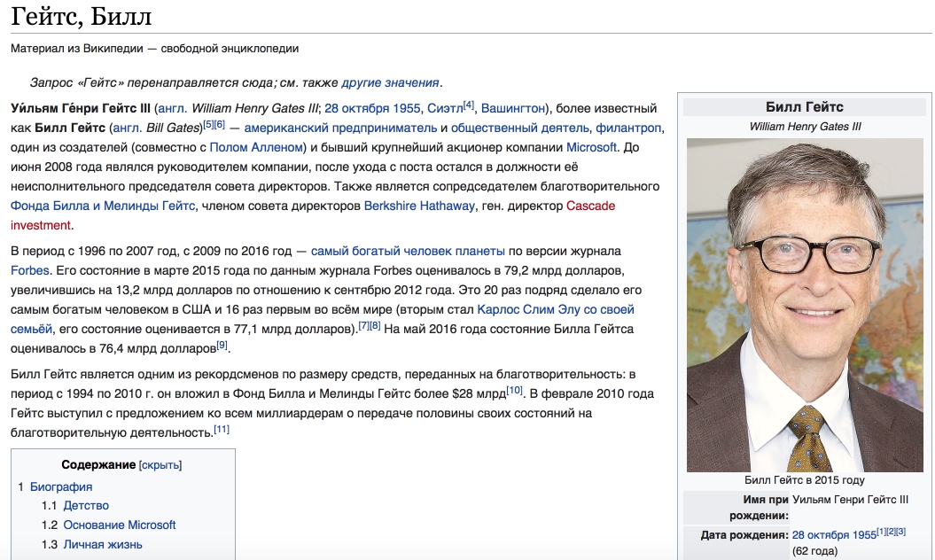Visit the «Microsoft» link in intro paragraph
Image resolution: width=935 pixels, height=560 pixels.
coord(591,147)
